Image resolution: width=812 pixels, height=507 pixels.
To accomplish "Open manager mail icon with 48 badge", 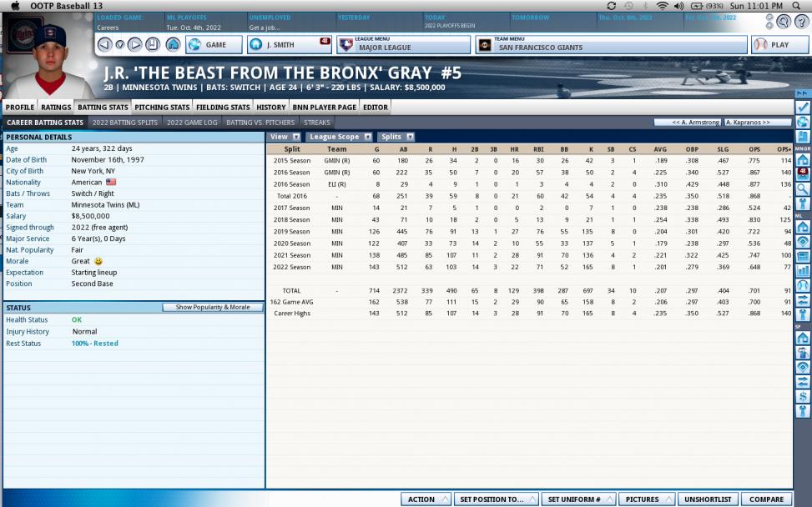I will (803, 174).
